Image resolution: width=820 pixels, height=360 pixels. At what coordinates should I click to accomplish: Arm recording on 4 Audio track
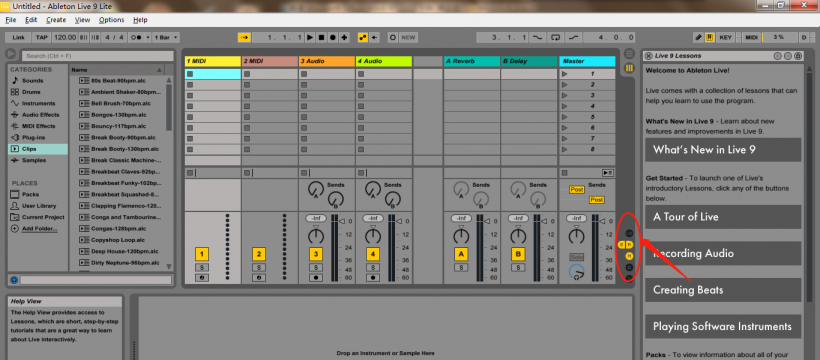(373, 278)
